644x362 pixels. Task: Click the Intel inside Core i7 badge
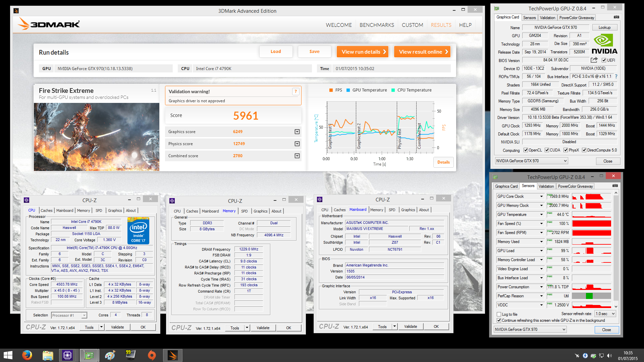[138, 231]
